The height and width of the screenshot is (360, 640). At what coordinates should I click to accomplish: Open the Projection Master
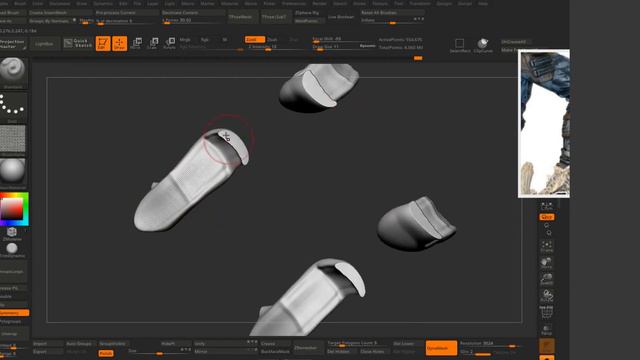pyautogui.click(x=13, y=44)
